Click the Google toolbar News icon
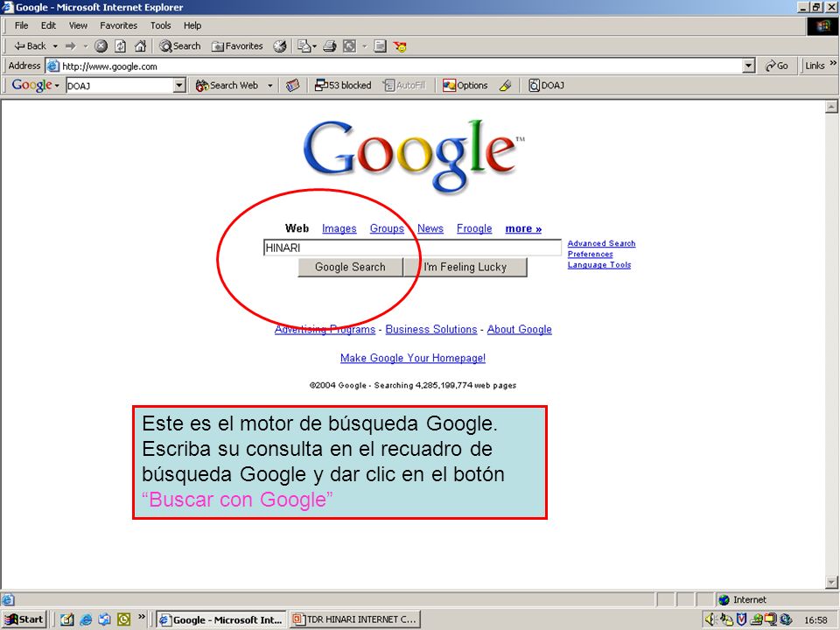Viewport: 840px width, 630px height. point(292,85)
